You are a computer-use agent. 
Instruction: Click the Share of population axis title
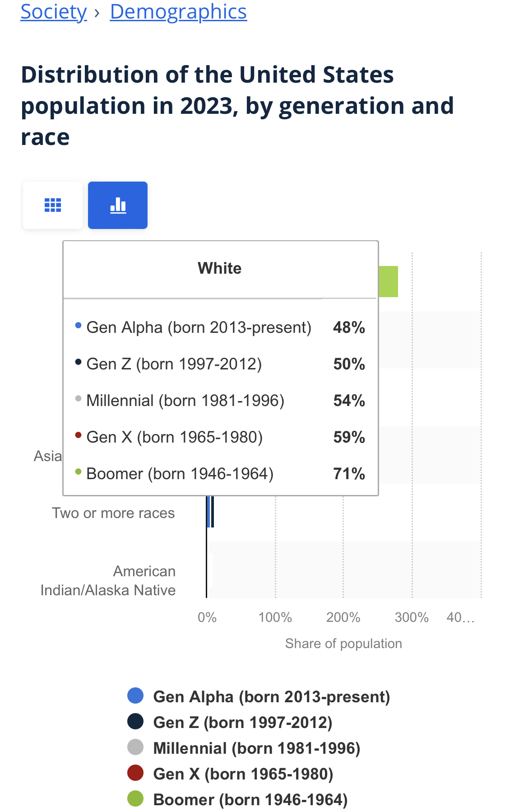pos(343,644)
